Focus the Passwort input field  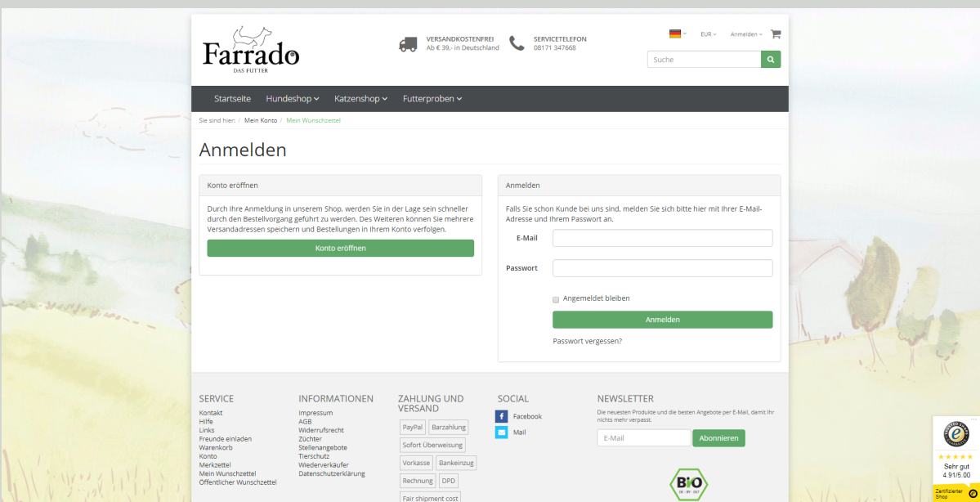(663, 268)
